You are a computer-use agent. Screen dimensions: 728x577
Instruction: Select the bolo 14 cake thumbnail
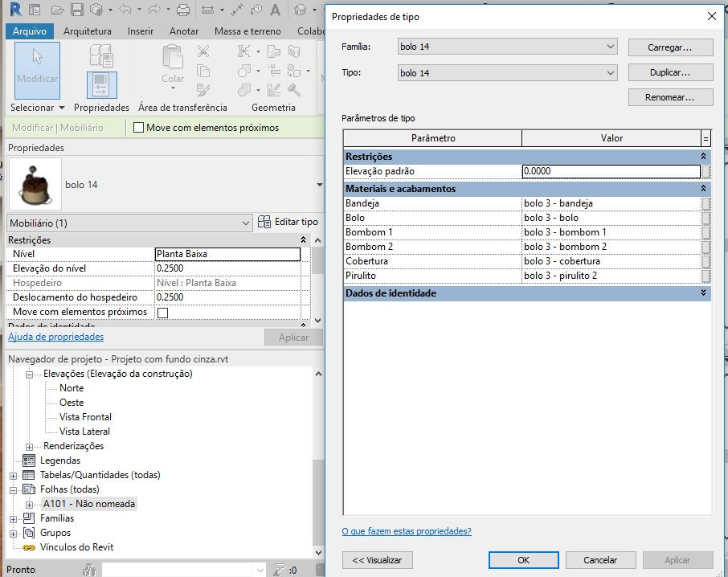[35, 184]
